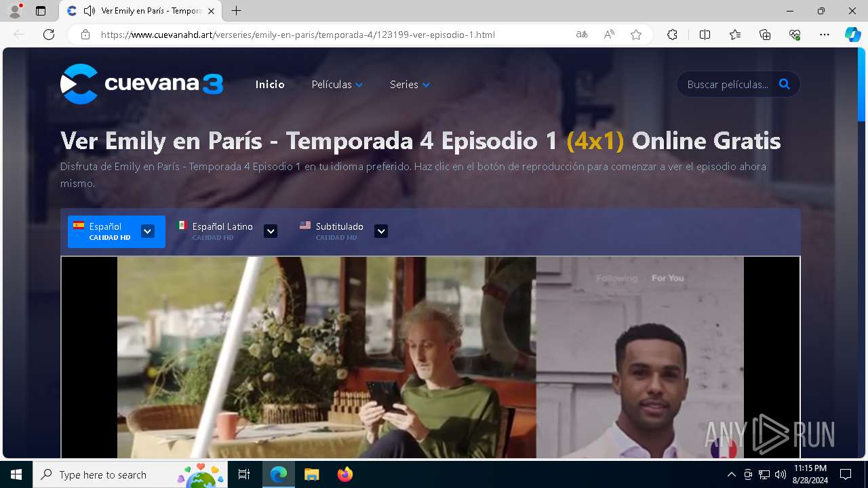Open the Windows Start menu

pyautogui.click(x=16, y=474)
